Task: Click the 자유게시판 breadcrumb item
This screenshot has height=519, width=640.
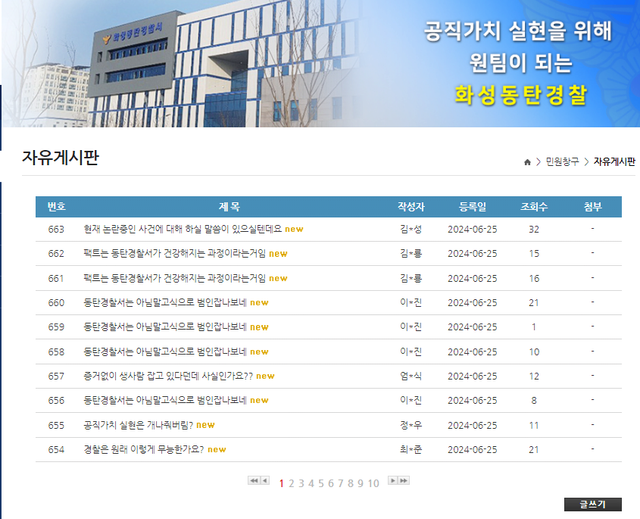Action: [614, 162]
